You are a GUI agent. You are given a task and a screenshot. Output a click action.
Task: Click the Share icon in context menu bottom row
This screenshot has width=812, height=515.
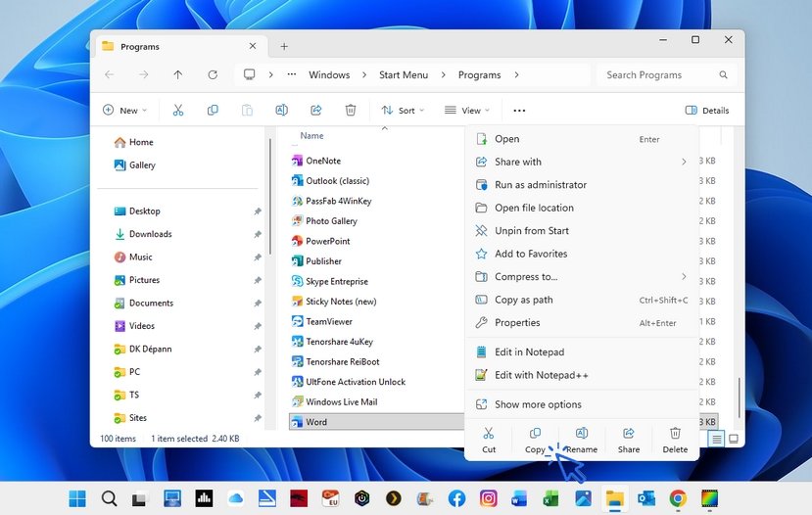click(x=629, y=433)
